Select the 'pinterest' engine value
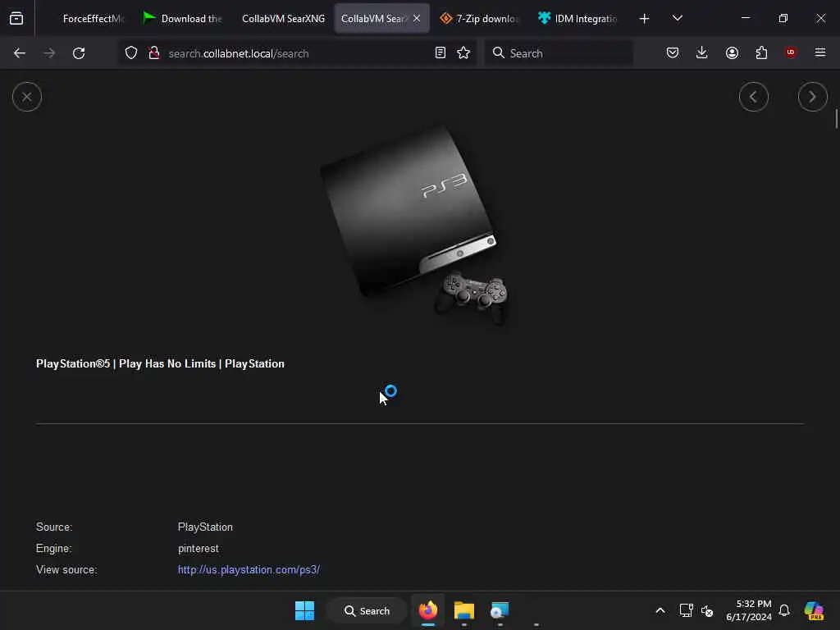The image size is (840, 630). pyautogui.click(x=199, y=549)
